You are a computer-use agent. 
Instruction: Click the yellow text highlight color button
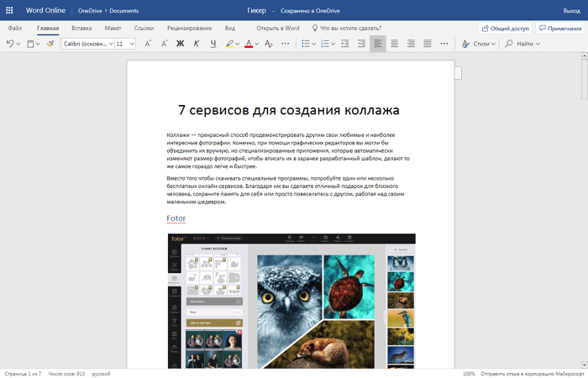pos(229,43)
